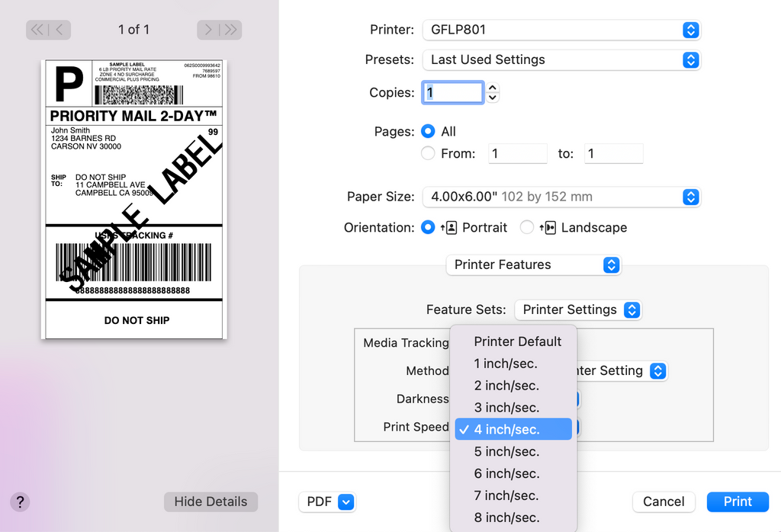Viewport: 781px width, 532px height.
Task: Open Feature Sets Printer Settings dropdown
Action: (578, 309)
